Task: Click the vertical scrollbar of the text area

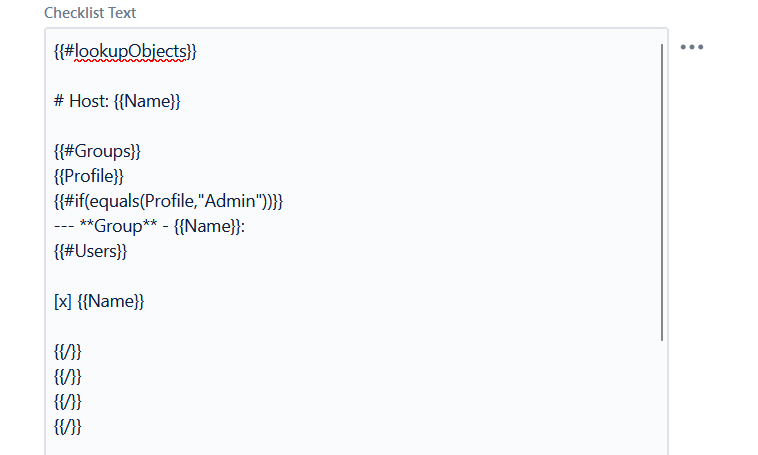Action: [x=662, y=192]
